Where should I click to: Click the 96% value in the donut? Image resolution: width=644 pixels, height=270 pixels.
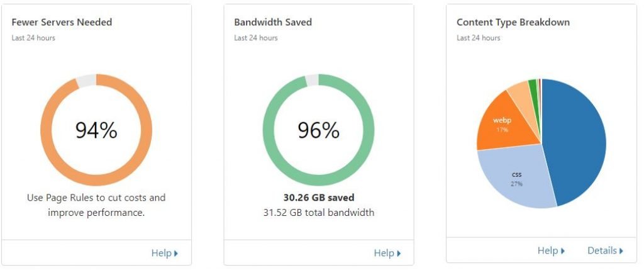[318, 130]
